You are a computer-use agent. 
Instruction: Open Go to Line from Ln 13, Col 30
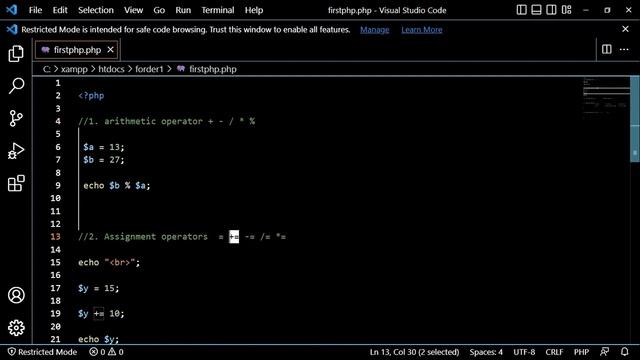coord(414,351)
